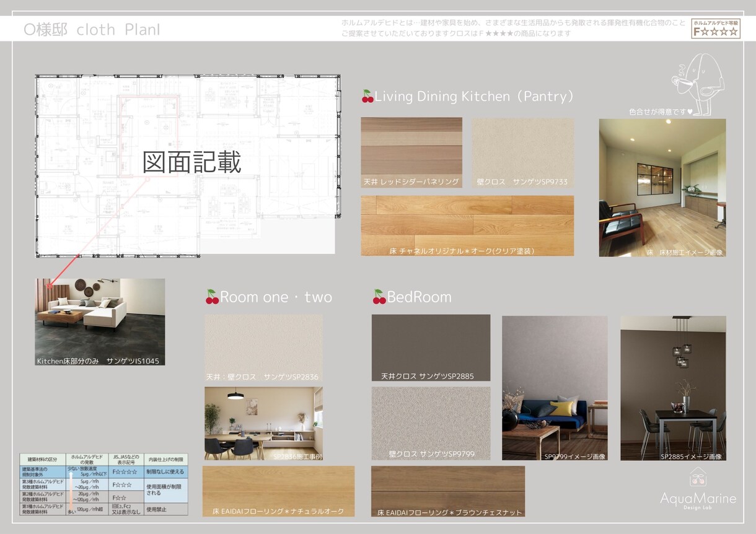Select the 天井クロス サンゲツSP2885 swatch
Viewport: 756px width, 534px height.
[x=431, y=348]
